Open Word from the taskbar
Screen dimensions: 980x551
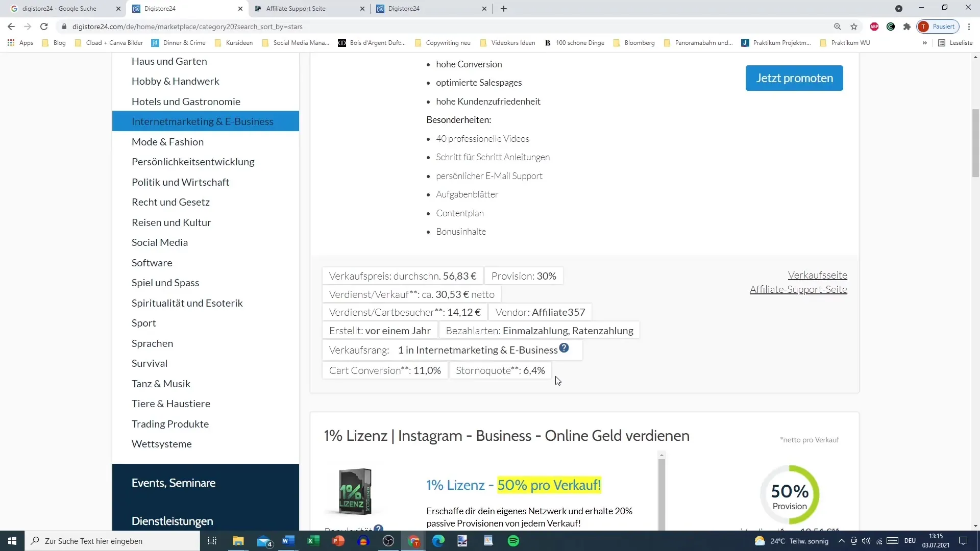tap(288, 541)
